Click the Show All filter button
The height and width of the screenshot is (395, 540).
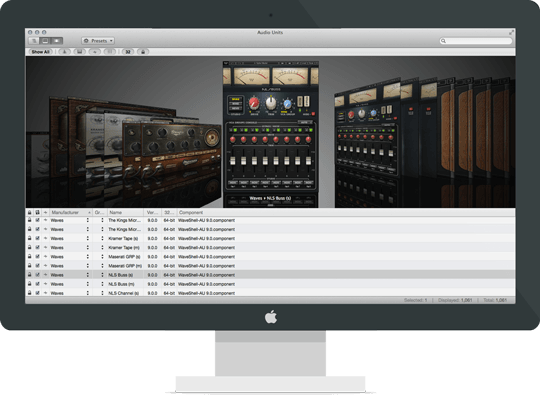coord(41,52)
